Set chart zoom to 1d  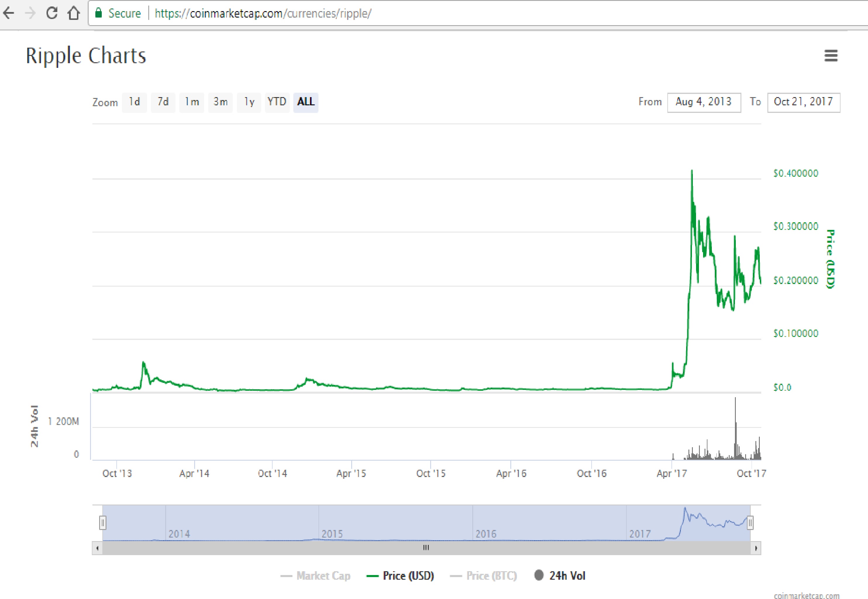134,102
